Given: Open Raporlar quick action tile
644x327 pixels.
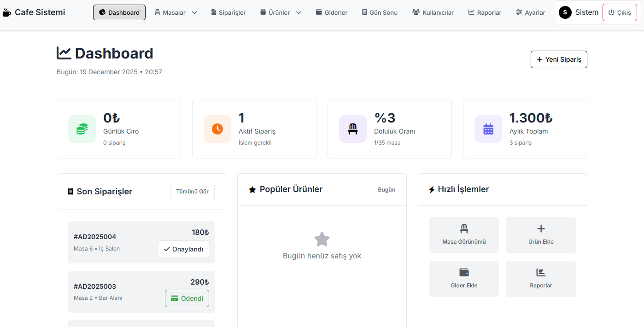Looking at the screenshot, I should click(541, 279).
